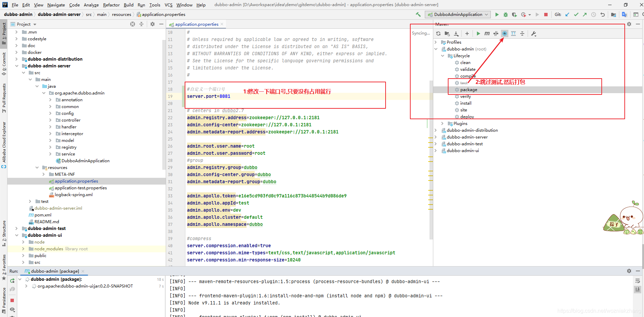Expand the dubbo-admin-ui Maven module
The width and height of the screenshot is (644, 317).
436,150
